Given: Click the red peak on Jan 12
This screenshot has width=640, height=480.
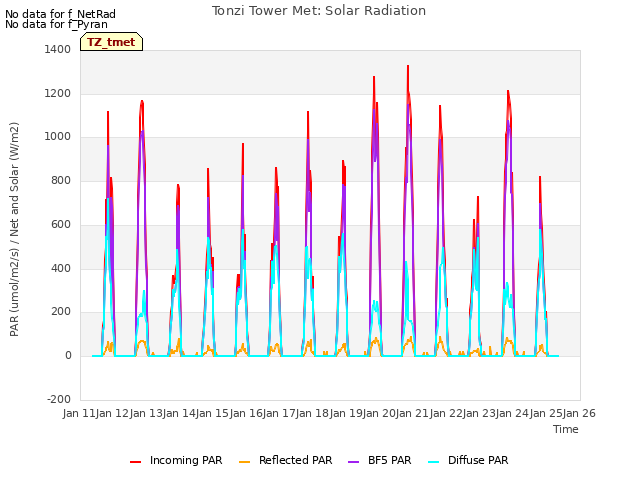Looking at the screenshot, I should tap(142, 101).
